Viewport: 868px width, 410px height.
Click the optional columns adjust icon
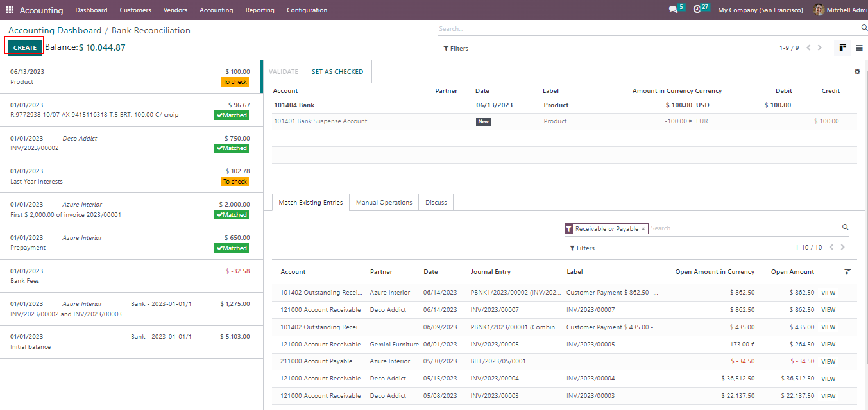coord(847,272)
